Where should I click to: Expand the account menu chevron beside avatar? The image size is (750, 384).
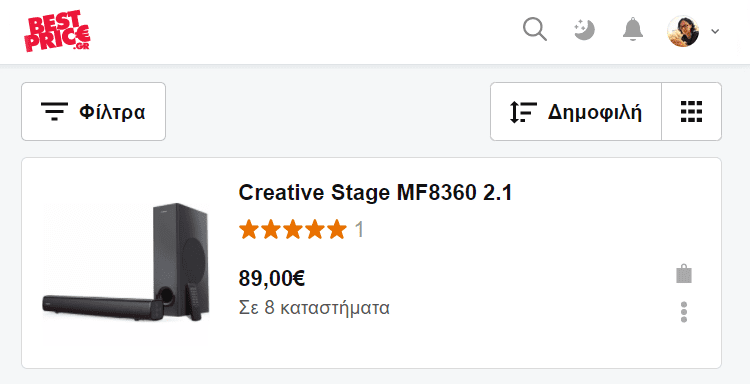pyautogui.click(x=715, y=32)
